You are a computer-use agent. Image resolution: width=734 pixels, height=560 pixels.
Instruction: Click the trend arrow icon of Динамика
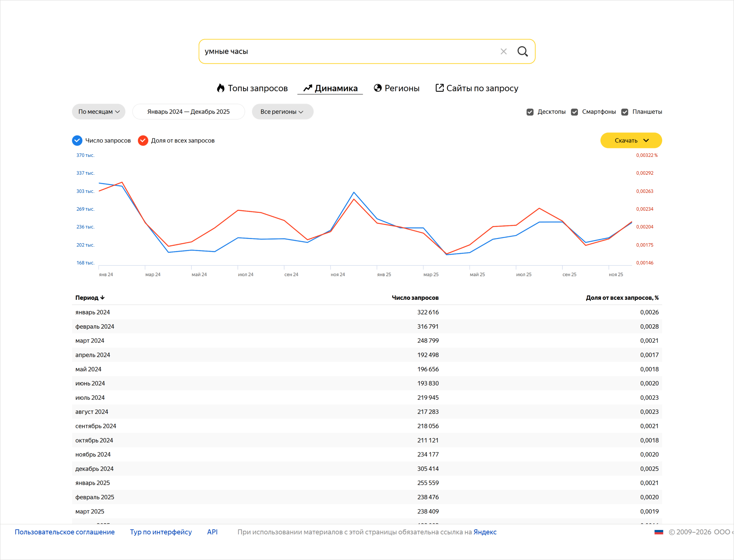(x=308, y=88)
